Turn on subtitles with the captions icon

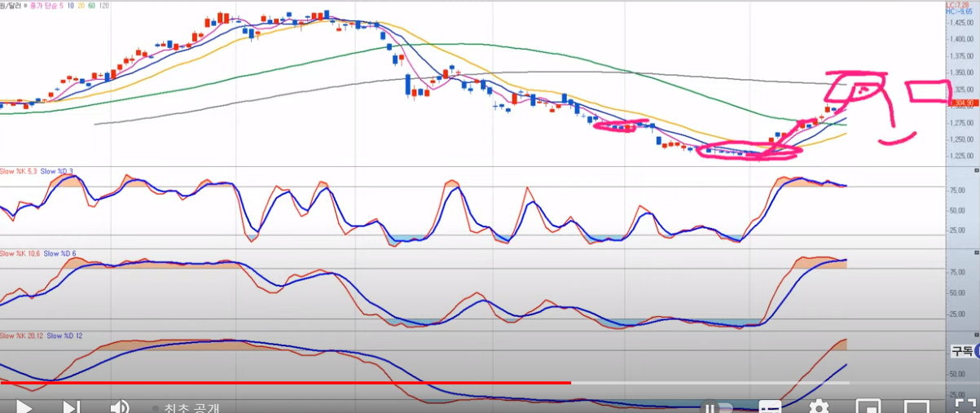coord(770,406)
